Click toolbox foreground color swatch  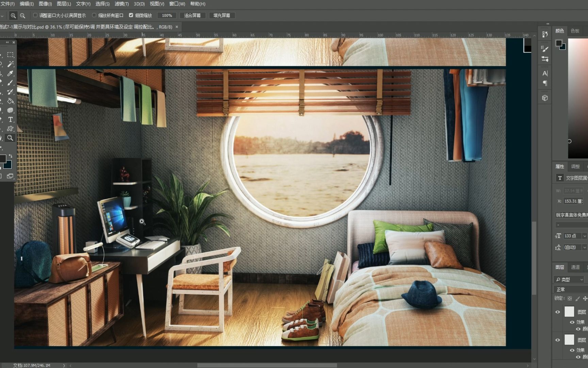click(2, 158)
